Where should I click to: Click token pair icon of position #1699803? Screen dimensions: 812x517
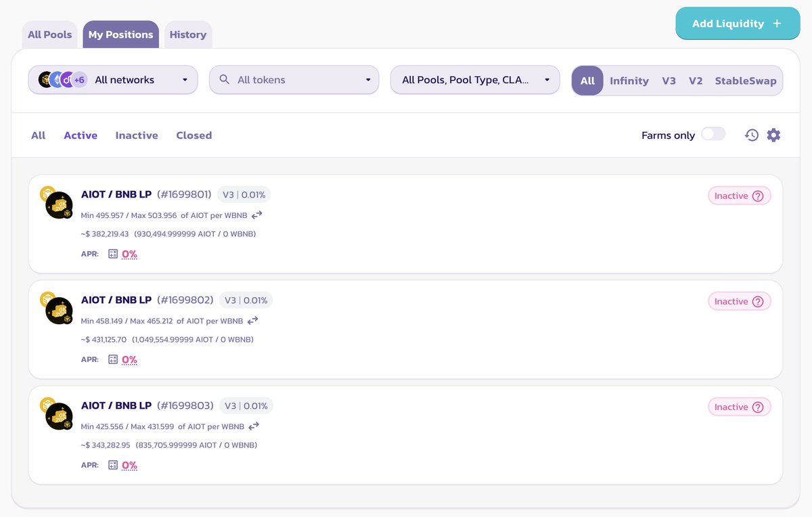coord(57,413)
